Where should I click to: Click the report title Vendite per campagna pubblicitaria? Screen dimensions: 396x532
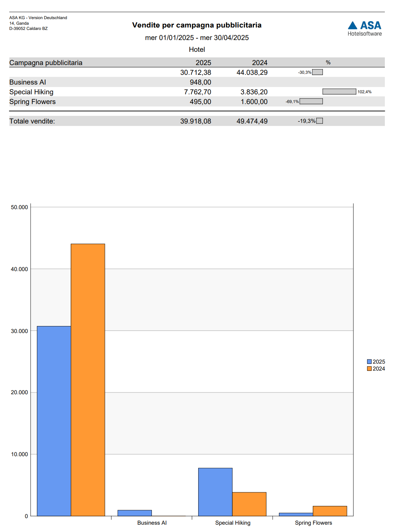click(197, 25)
